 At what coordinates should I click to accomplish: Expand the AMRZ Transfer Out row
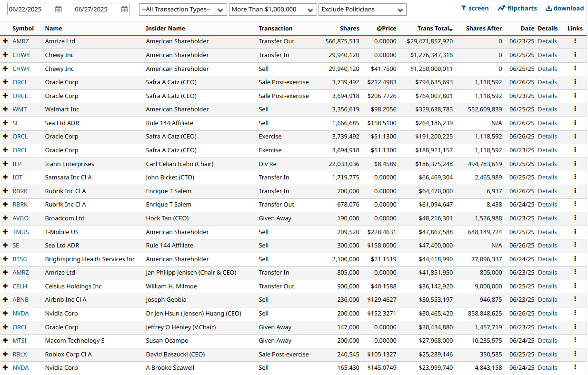click(x=5, y=41)
